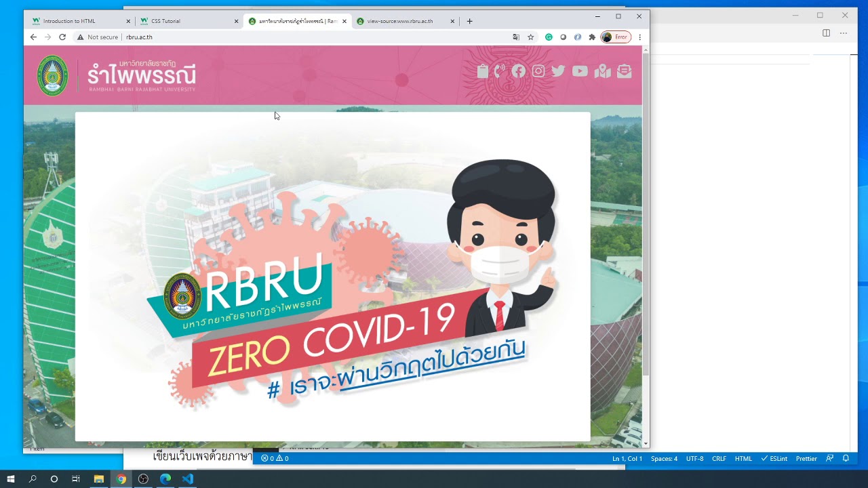868x488 pixels.
Task: Click the Chrome forward arrow
Action: point(47,37)
